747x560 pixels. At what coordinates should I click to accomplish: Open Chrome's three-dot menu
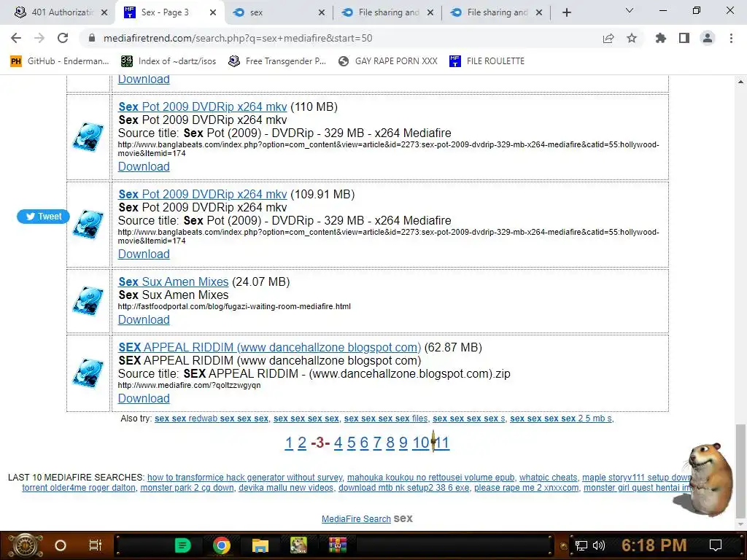pos(731,38)
